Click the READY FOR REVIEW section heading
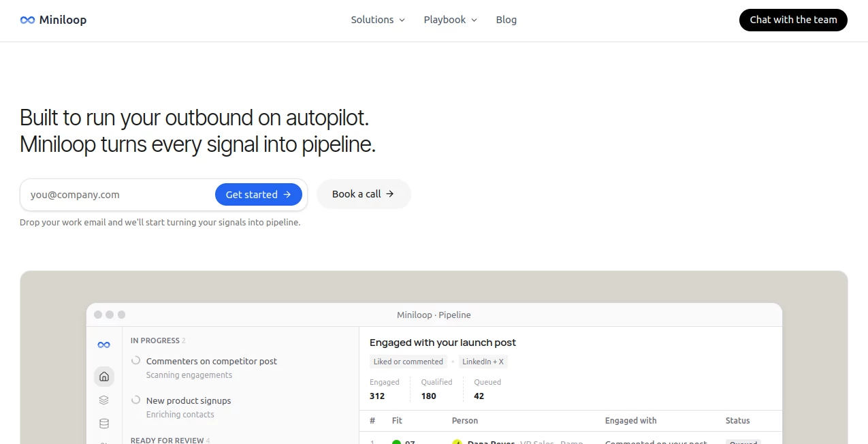Screen dimensions: 868x444 [x=170, y=441]
